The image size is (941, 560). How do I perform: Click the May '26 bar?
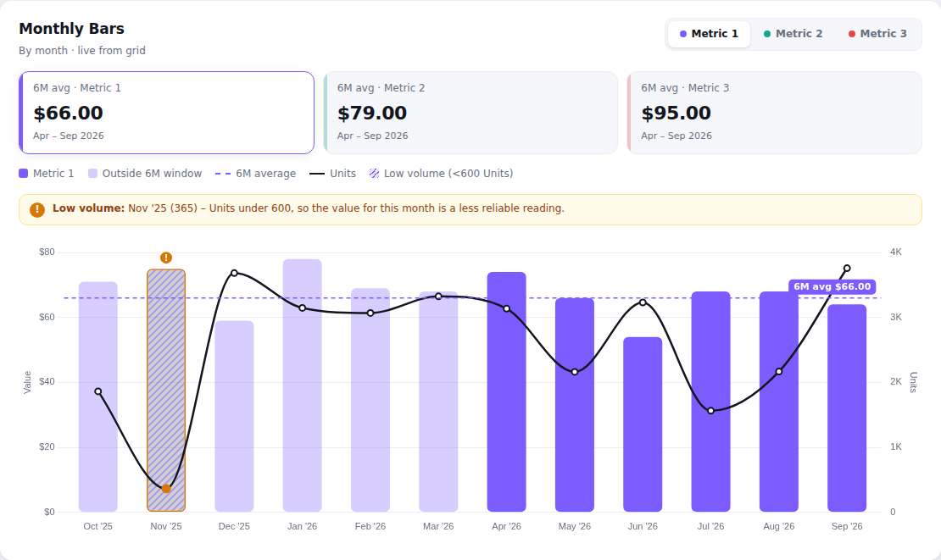[575, 405]
